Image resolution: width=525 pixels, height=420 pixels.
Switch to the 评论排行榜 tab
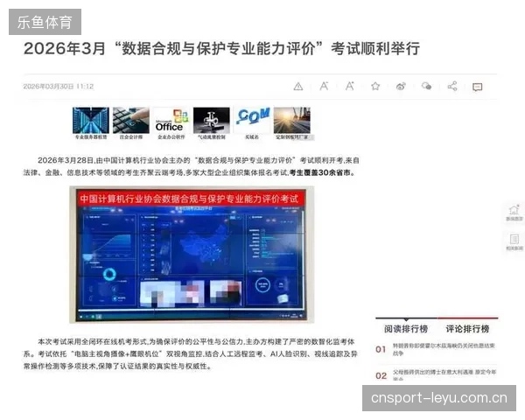click(467, 329)
